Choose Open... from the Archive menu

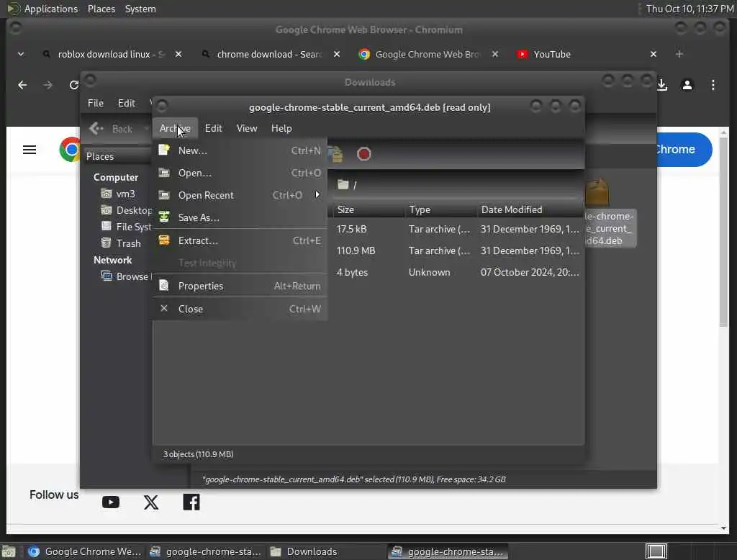pos(240,173)
